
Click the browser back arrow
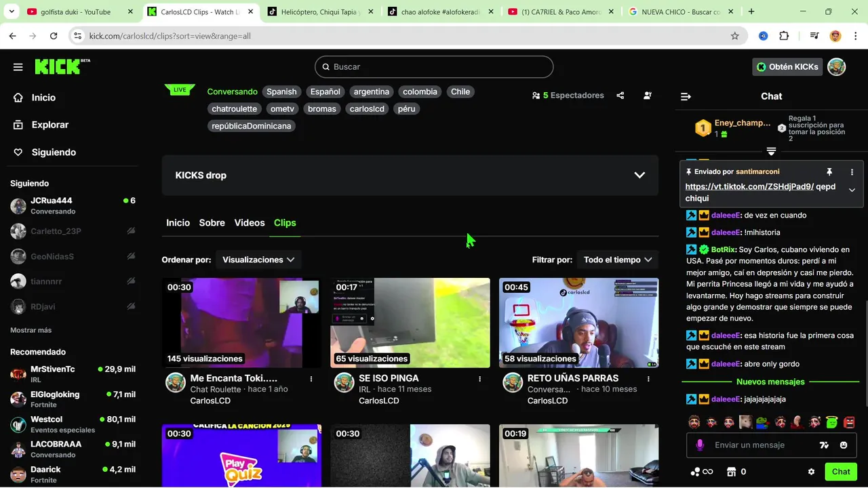(12, 36)
